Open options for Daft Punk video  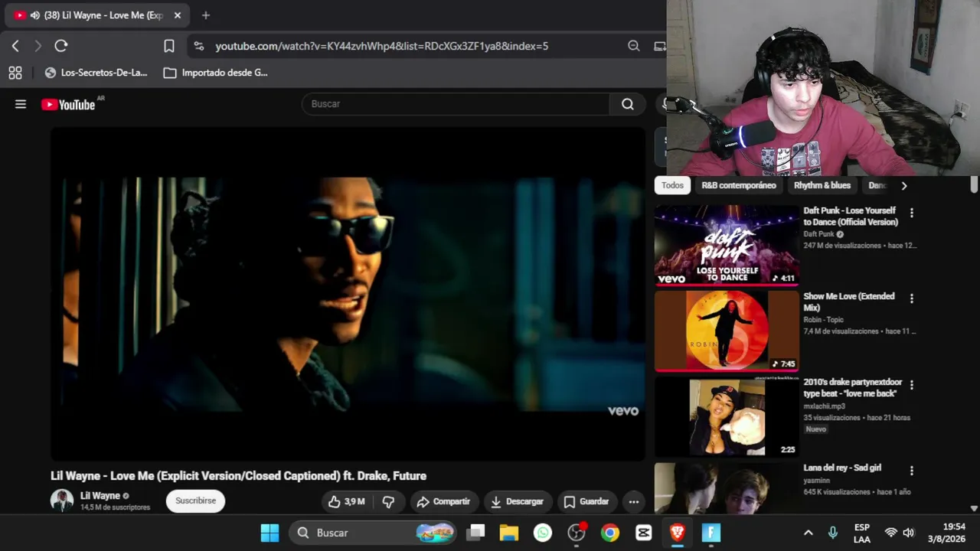coord(911,213)
